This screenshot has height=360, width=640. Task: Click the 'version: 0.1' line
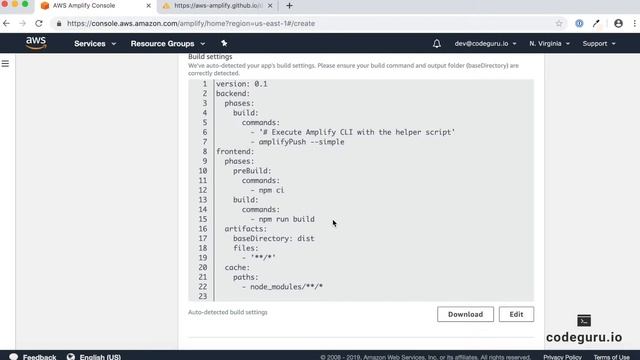(242, 84)
